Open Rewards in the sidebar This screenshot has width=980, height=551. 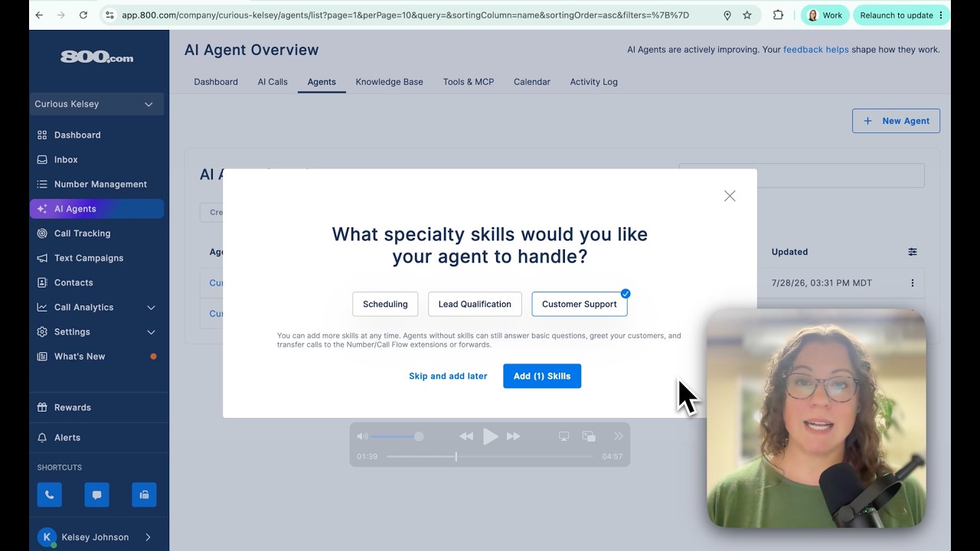click(73, 407)
